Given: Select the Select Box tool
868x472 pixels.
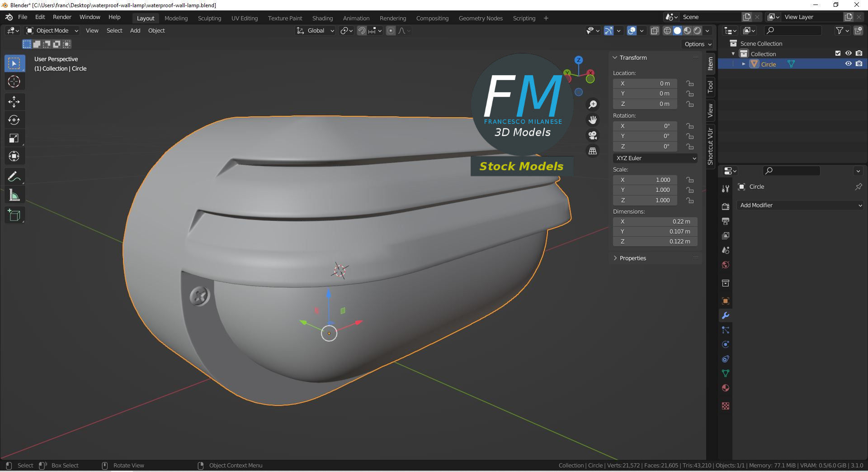Looking at the screenshot, I should click(14, 63).
